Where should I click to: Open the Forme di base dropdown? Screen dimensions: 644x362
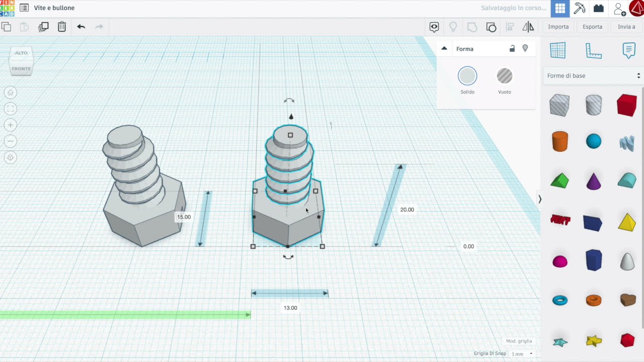point(593,76)
